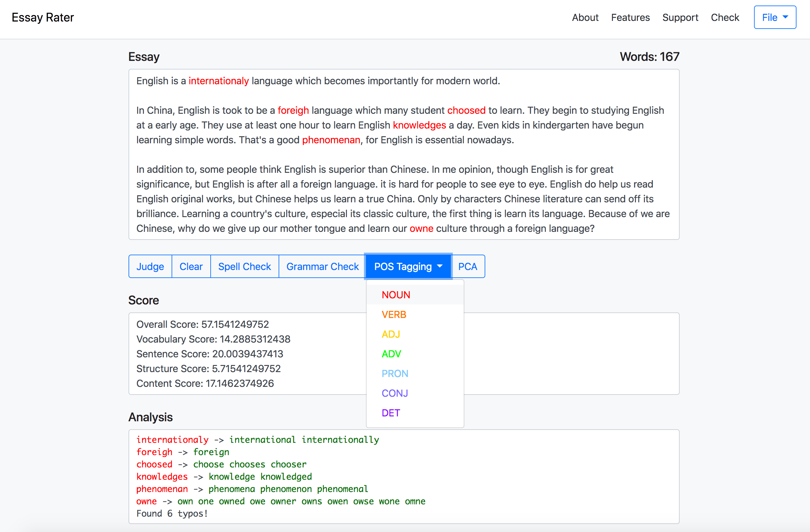Run Spell Check on the essay
Image resolution: width=810 pixels, height=532 pixels.
[x=244, y=267]
